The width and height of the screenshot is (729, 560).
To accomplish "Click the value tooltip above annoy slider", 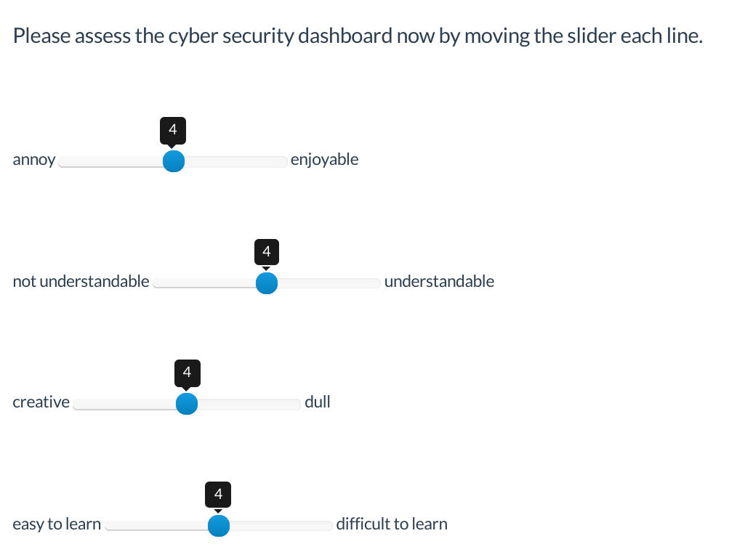I will click(x=172, y=130).
